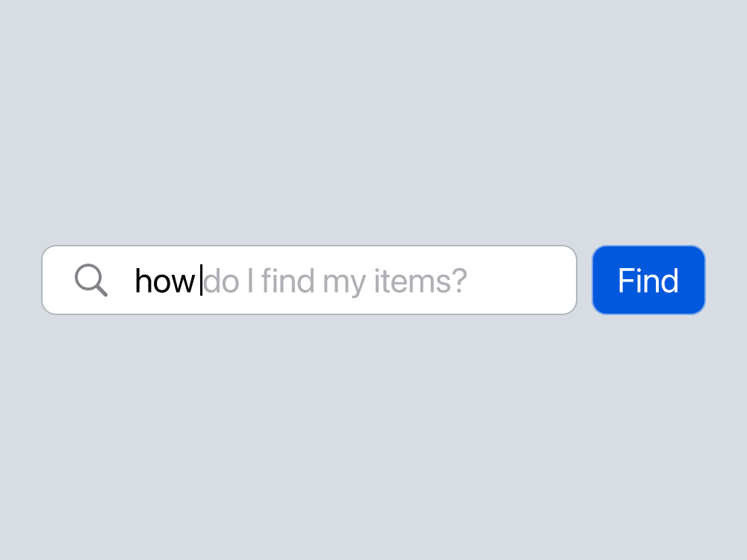Click between the search icon and "how"

(x=122, y=280)
